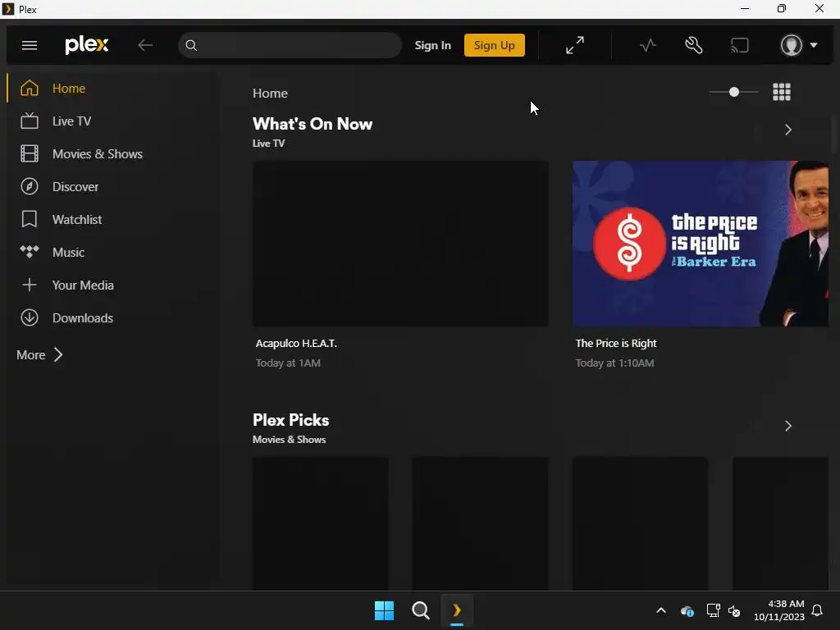Adjust the thumbnail size slider

733,92
